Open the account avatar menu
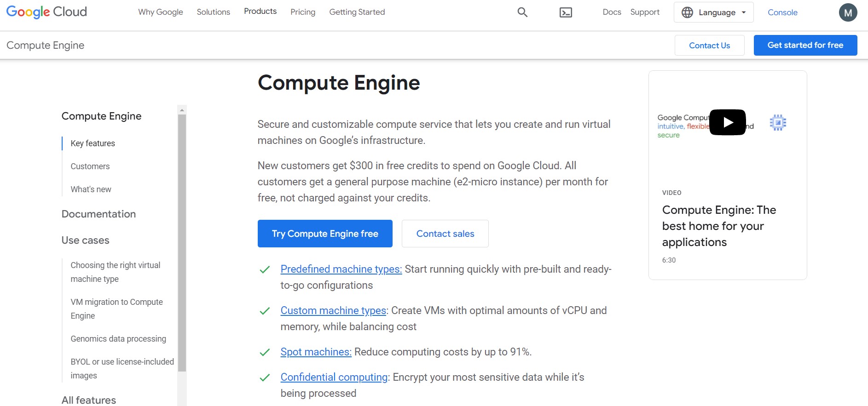Viewport: 868px width, 406px height. pyautogui.click(x=848, y=12)
